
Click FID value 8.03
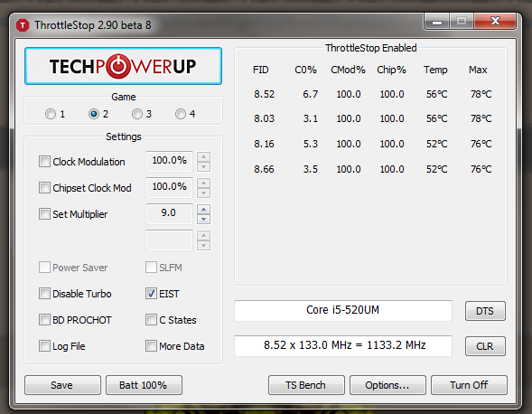265,118
